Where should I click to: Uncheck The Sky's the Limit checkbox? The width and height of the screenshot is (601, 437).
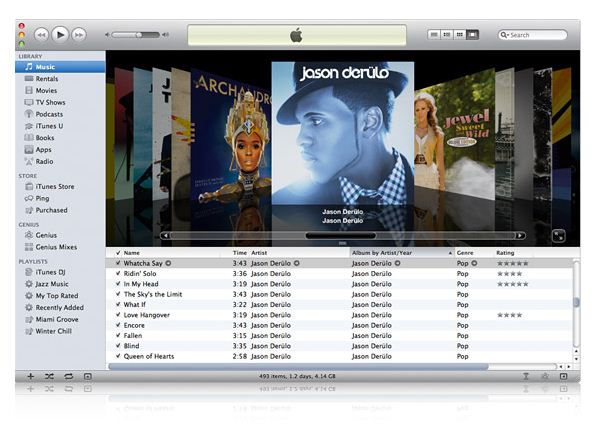118,294
